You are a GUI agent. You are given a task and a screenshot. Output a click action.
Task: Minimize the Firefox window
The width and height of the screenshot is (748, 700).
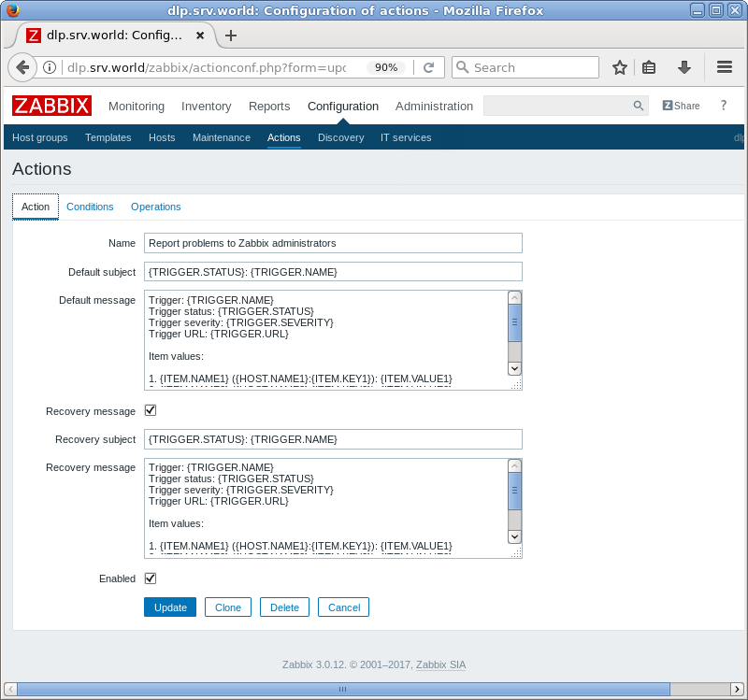(698, 10)
